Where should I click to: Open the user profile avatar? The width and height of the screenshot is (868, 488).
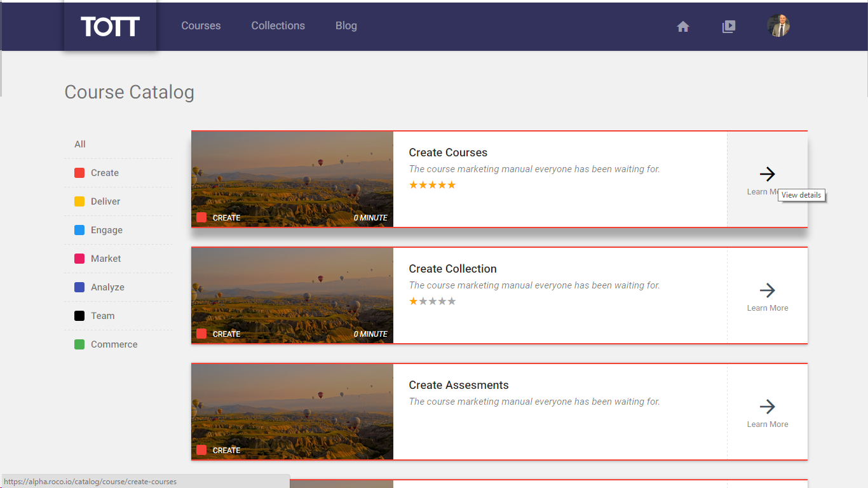[x=778, y=26]
